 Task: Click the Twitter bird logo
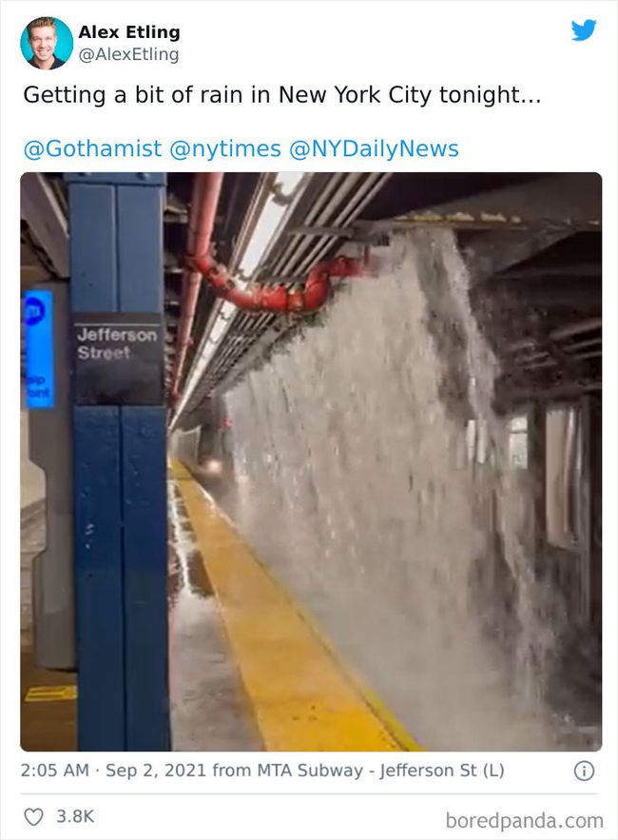click(584, 30)
